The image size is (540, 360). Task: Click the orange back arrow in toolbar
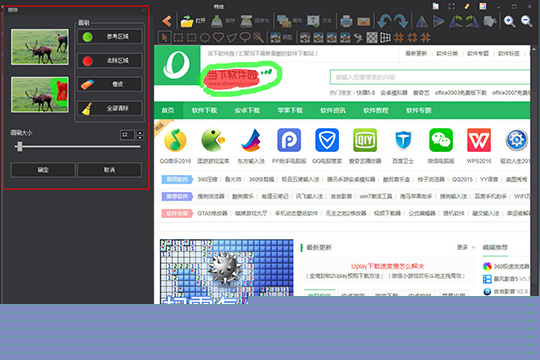167,21
